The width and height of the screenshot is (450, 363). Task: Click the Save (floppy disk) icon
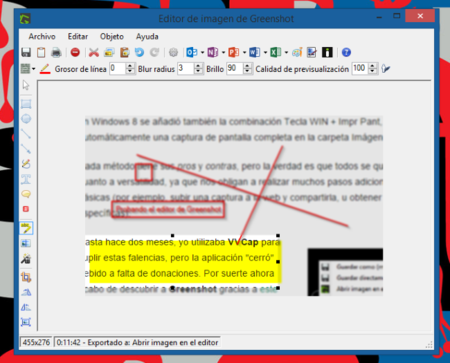[x=26, y=52]
